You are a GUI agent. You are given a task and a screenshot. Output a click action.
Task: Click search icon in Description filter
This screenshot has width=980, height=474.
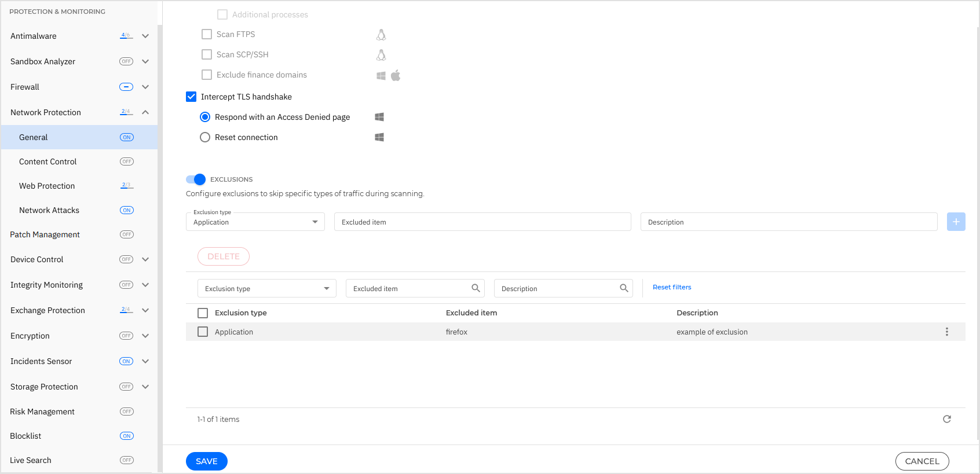pyautogui.click(x=624, y=288)
